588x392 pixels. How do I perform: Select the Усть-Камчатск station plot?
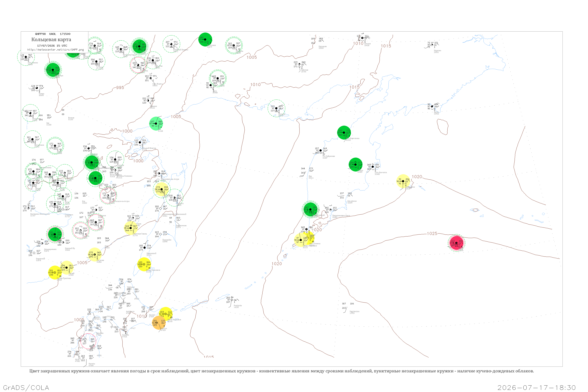coord(373,167)
